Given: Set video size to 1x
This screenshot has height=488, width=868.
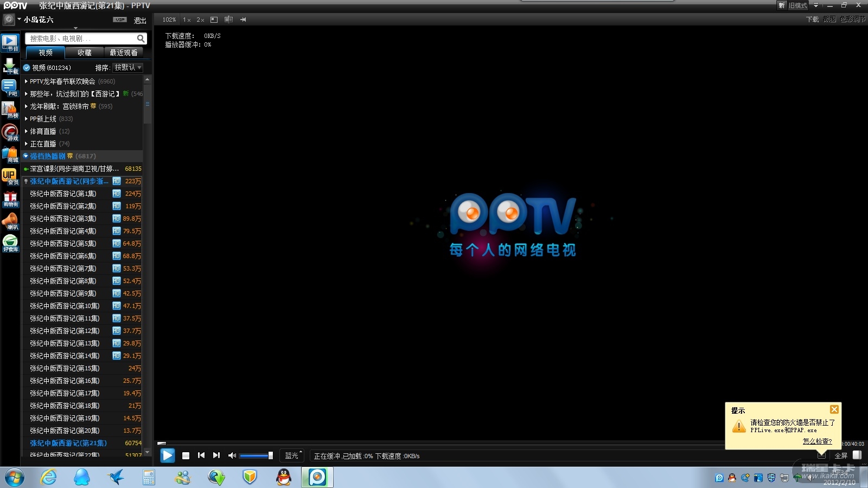Looking at the screenshot, I should 187,20.
